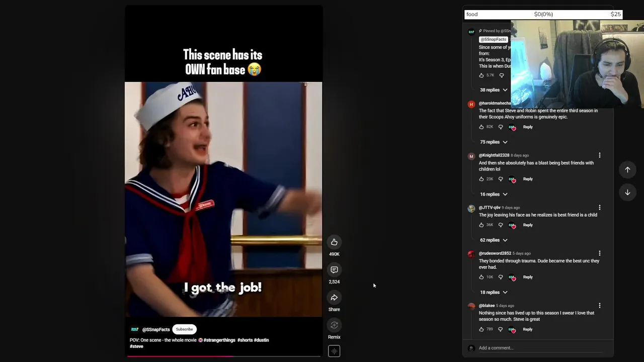Open SSnapFacts channel avatar below video
This screenshot has width=644, height=362.
pyautogui.click(x=135, y=329)
